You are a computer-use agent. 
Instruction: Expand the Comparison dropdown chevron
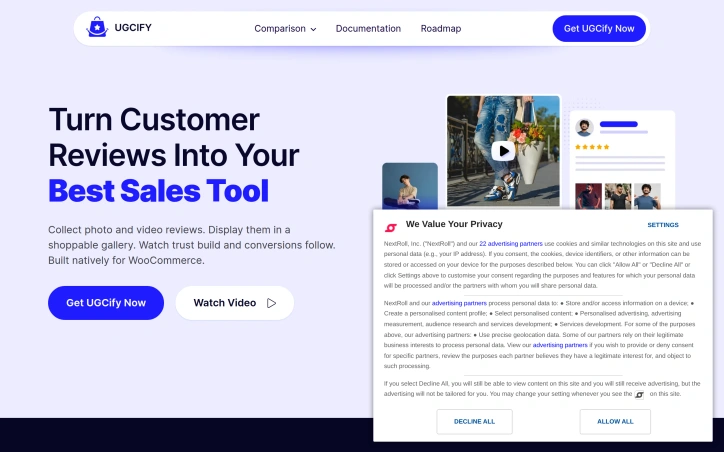point(314,29)
